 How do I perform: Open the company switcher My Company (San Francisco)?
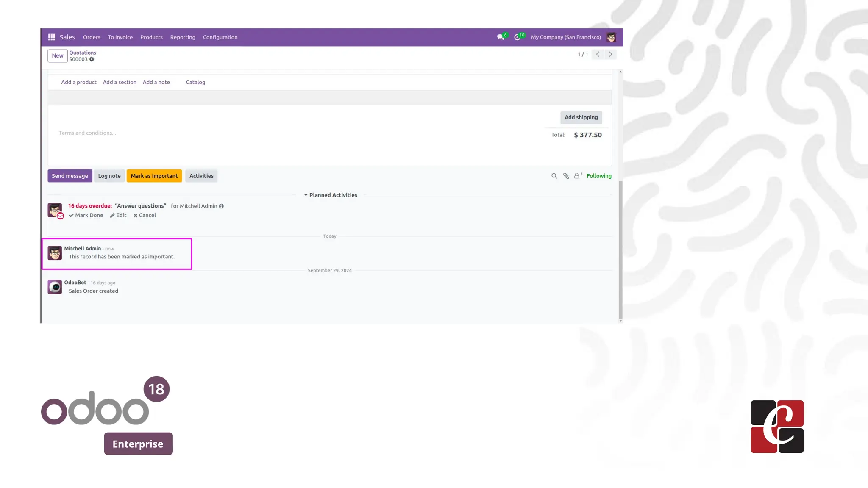[x=566, y=37]
